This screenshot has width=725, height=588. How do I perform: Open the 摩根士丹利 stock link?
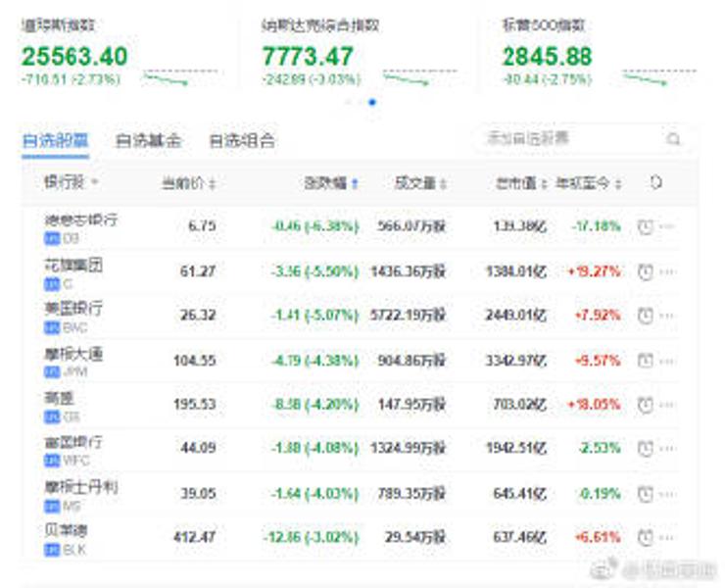(80, 486)
